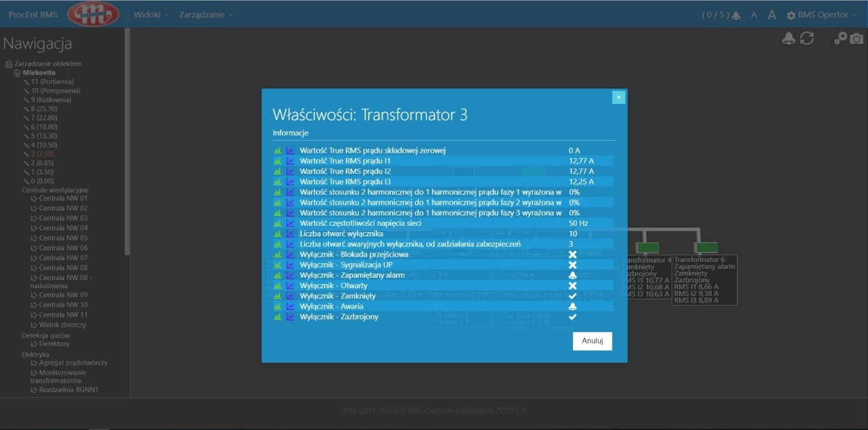Click the navigation panel scrollbar
The height and width of the screenshot is (430, 868).
tap(127, 142)
